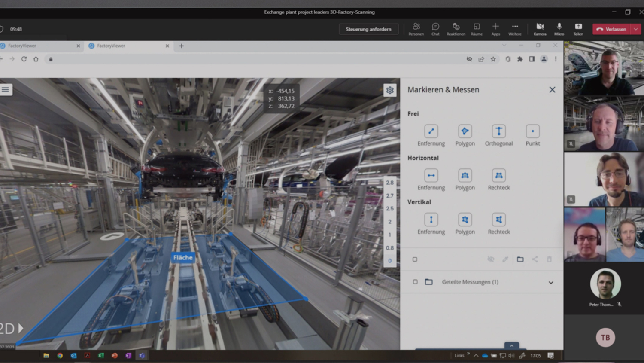Select the Punkt marker tool
Image resolution: width=644 pixels, height=363 pixels.
tap(532, 131)
